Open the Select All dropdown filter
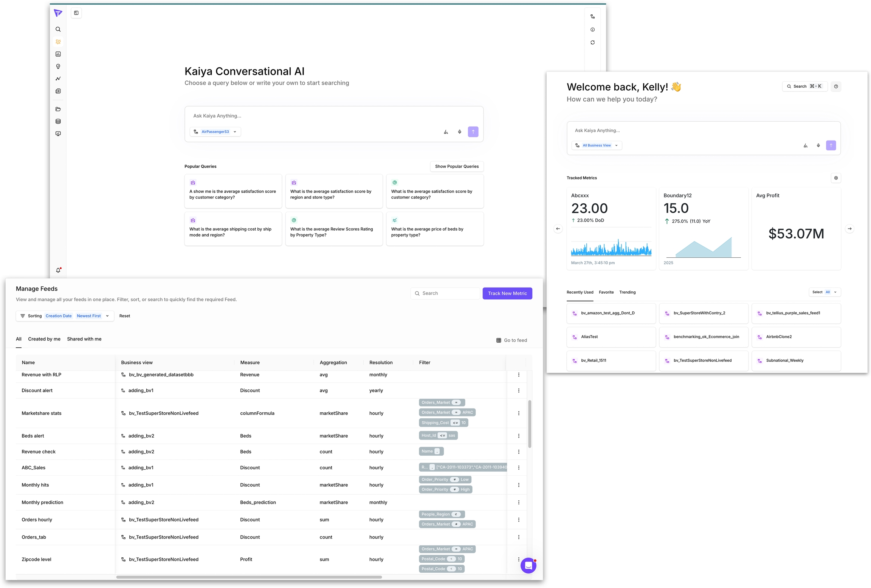Image resolution: width=871 pixels, height=588 pixels. coord(825,292)
